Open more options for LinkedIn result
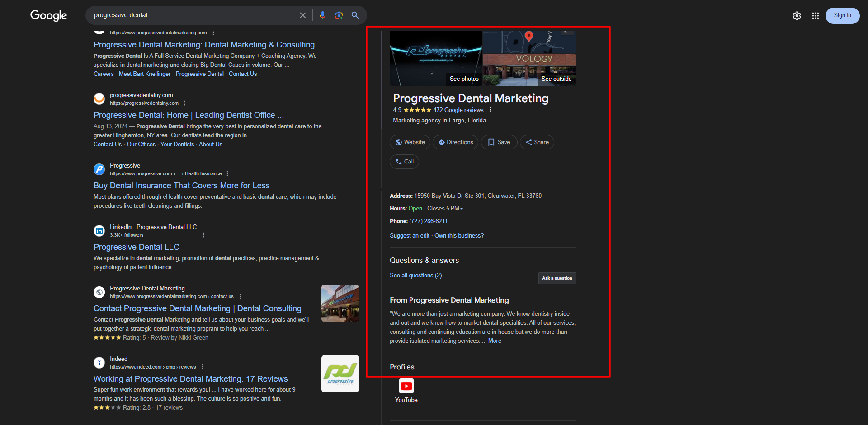The width and height of the screenshot is (868, 425). tap(203, 235)
